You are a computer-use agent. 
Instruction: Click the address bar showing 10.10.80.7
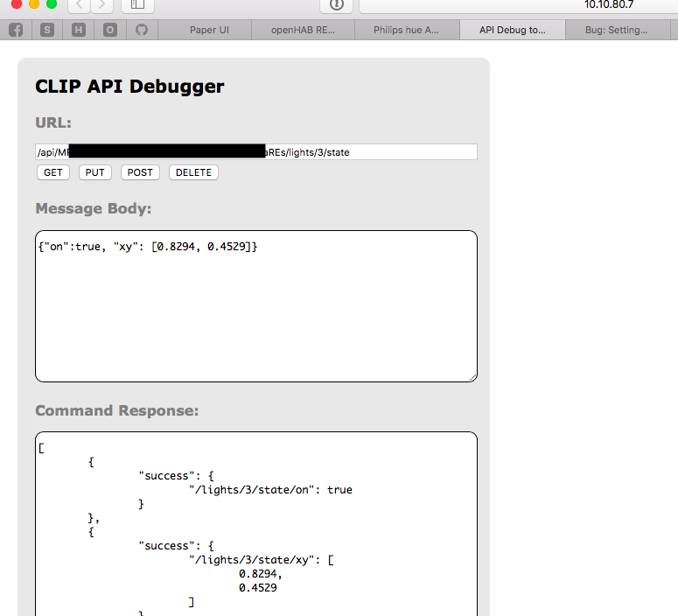(519, 4)
